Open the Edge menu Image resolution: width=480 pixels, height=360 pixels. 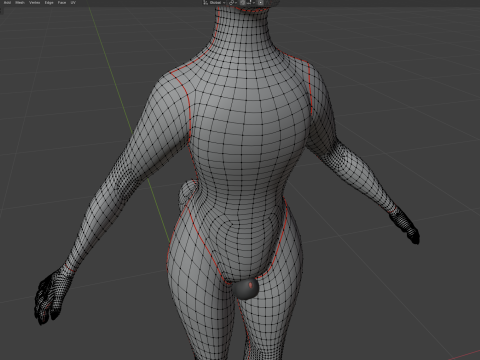(49, 2)
